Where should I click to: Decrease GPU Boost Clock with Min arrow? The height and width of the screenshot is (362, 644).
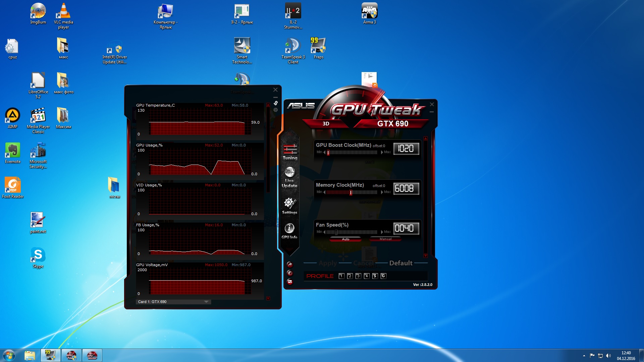coord(324,152)
